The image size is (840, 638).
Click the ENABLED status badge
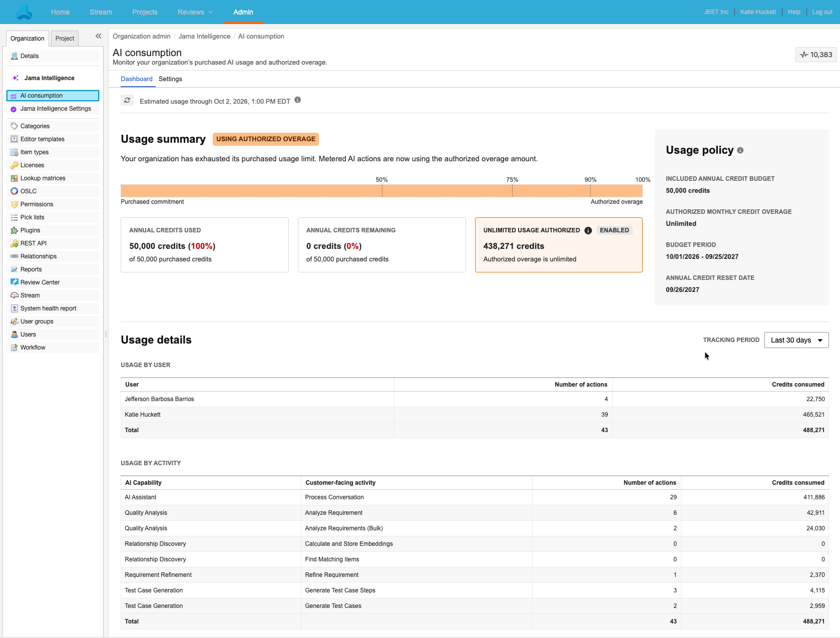click(x=614, y=230)
